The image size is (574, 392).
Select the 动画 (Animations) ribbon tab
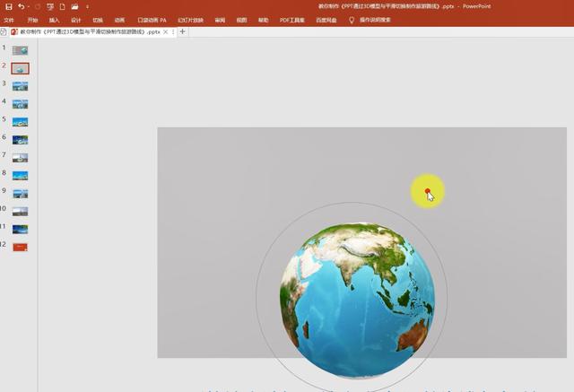(119, 19)
